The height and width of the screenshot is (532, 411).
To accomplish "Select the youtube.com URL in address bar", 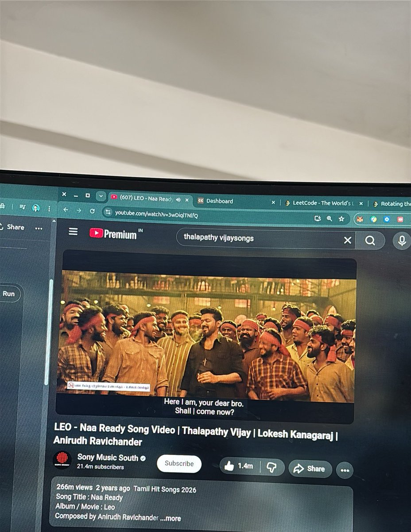I will (x=156, y=214).
